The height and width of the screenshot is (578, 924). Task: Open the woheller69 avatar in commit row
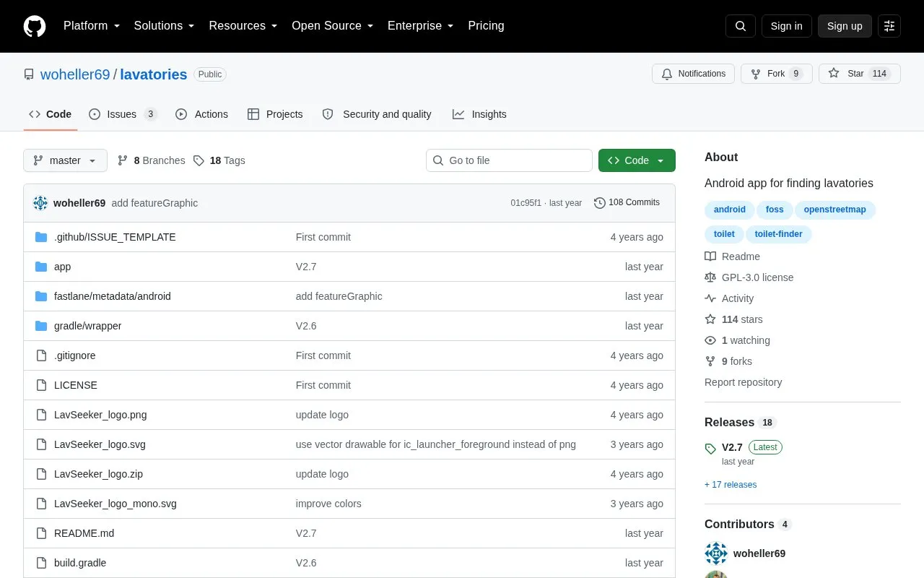[x=40, y=203]
